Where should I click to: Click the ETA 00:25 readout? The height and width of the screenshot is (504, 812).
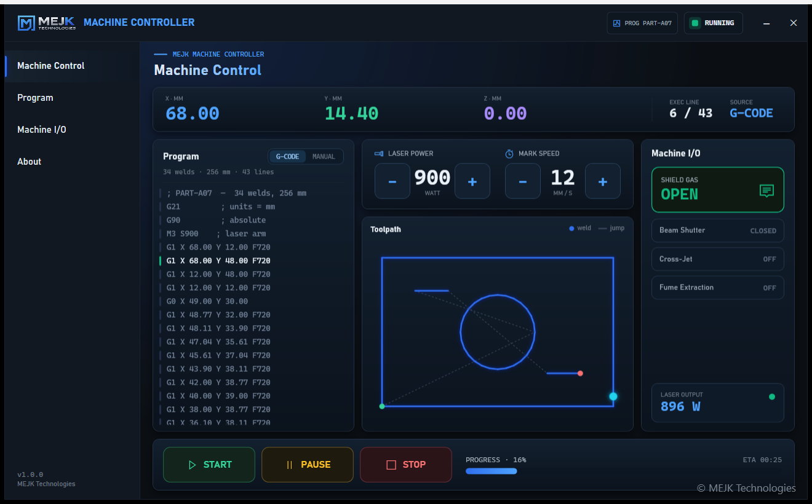[762, 460]
